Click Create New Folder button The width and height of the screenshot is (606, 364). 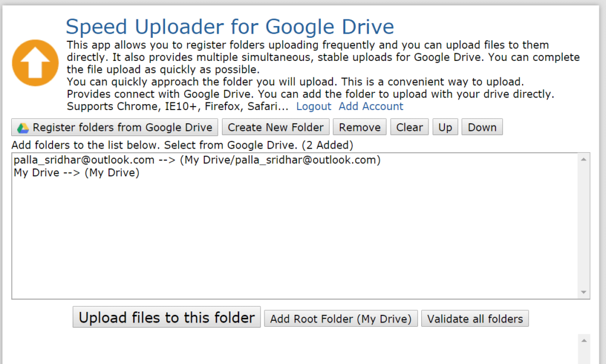click(276, 127)
